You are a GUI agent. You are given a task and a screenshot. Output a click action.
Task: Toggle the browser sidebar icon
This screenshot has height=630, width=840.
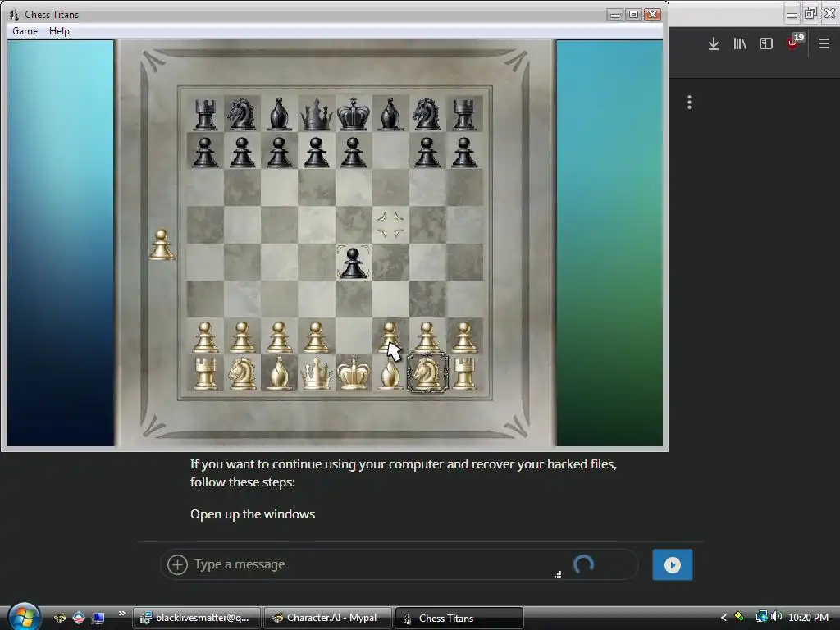(766, 43)
